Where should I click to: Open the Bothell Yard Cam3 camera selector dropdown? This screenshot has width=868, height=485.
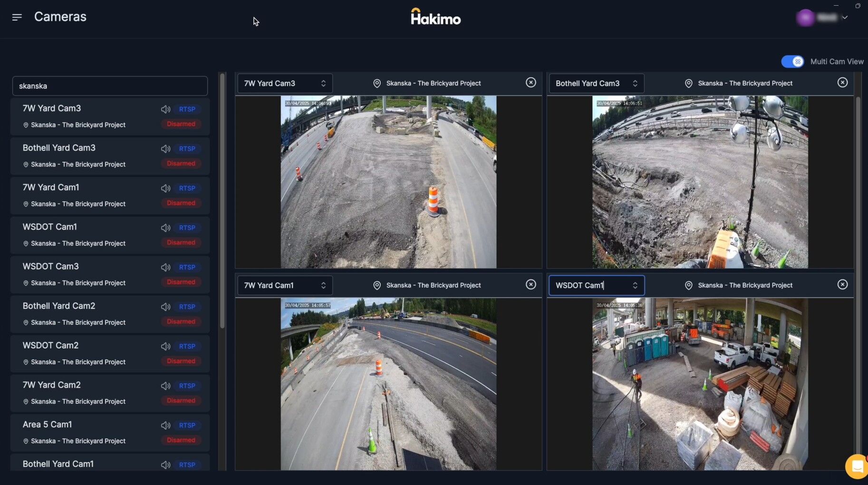[x=596, y=84]
